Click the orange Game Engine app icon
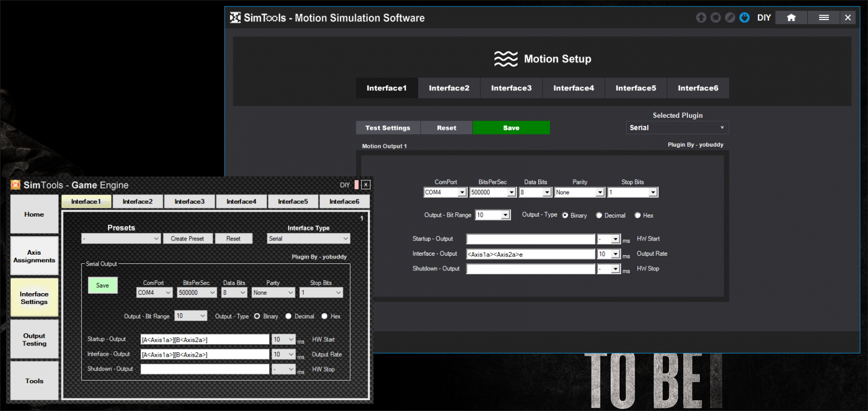The height and width of the screenshot is (411, 868). (x=16, y=185)
